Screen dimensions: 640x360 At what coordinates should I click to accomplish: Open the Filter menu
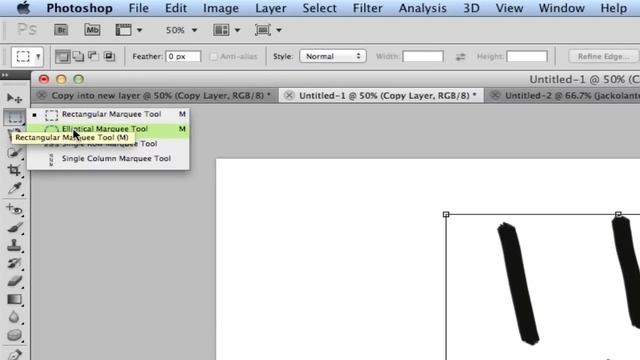point(367,8)
